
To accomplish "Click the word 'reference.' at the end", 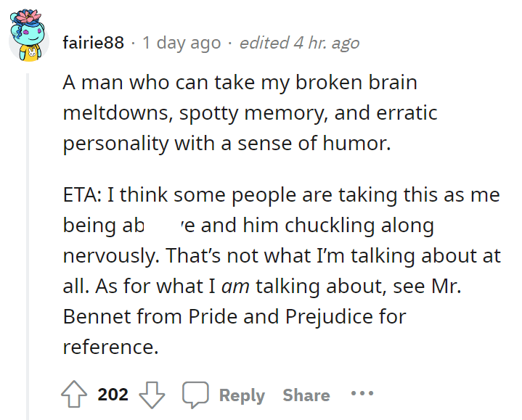I will click(x=110, y=347).
